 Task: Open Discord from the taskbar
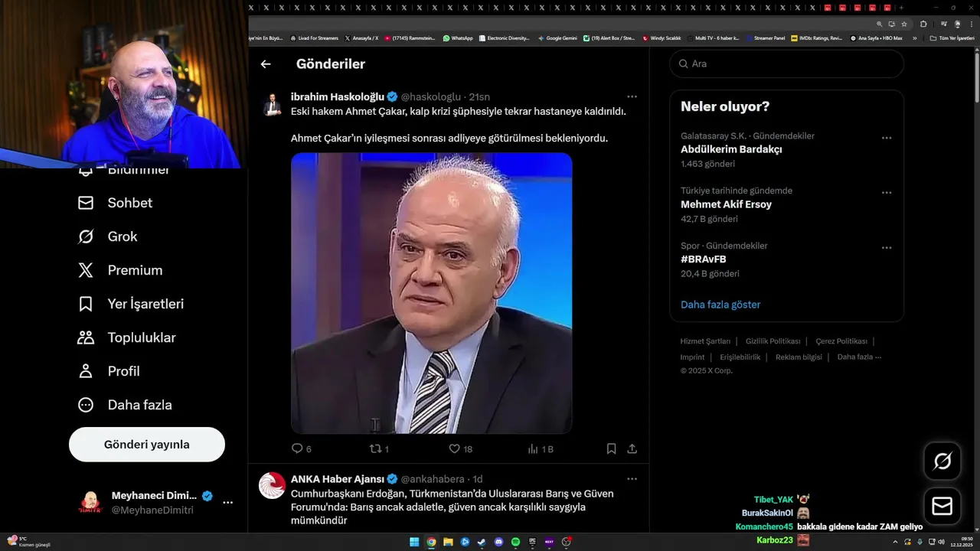[x=498, y=542]
